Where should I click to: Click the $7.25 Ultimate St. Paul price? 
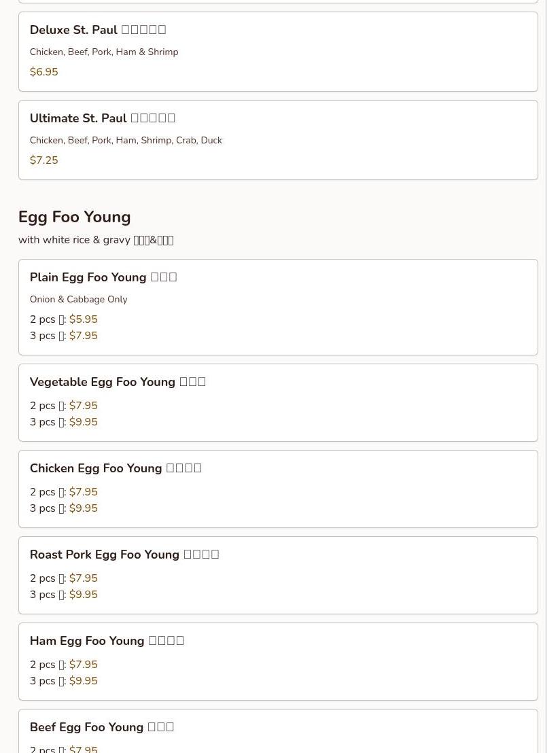coord(44,160)
